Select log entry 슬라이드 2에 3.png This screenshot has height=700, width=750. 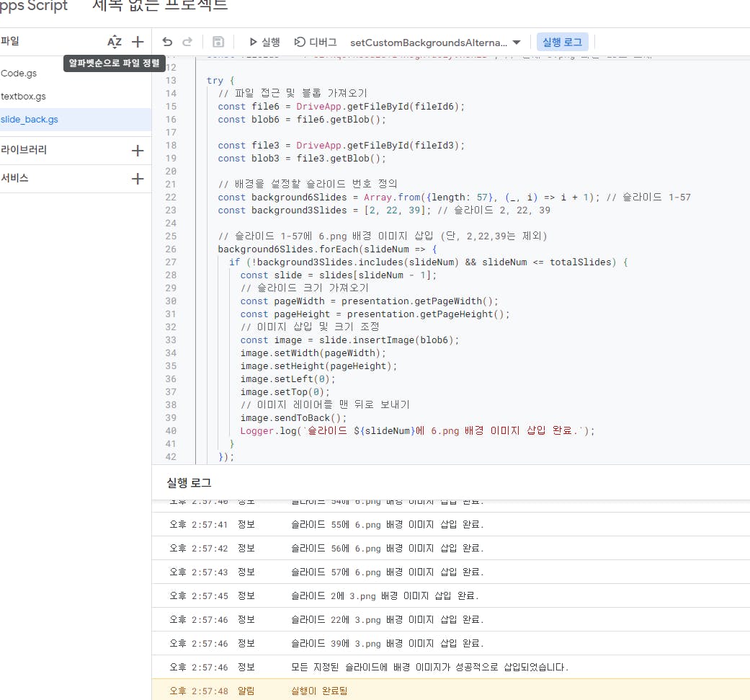(x=450, y=595)
